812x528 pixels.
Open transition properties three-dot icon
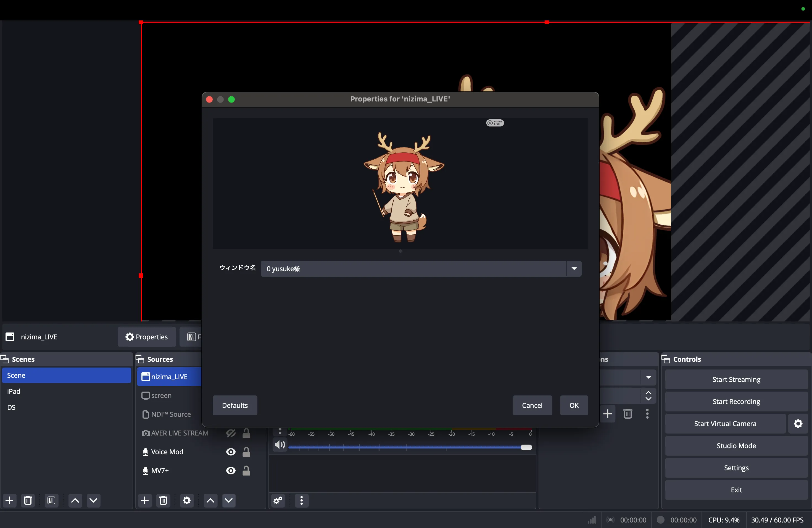pyautogui.click(x=647, y=414)
